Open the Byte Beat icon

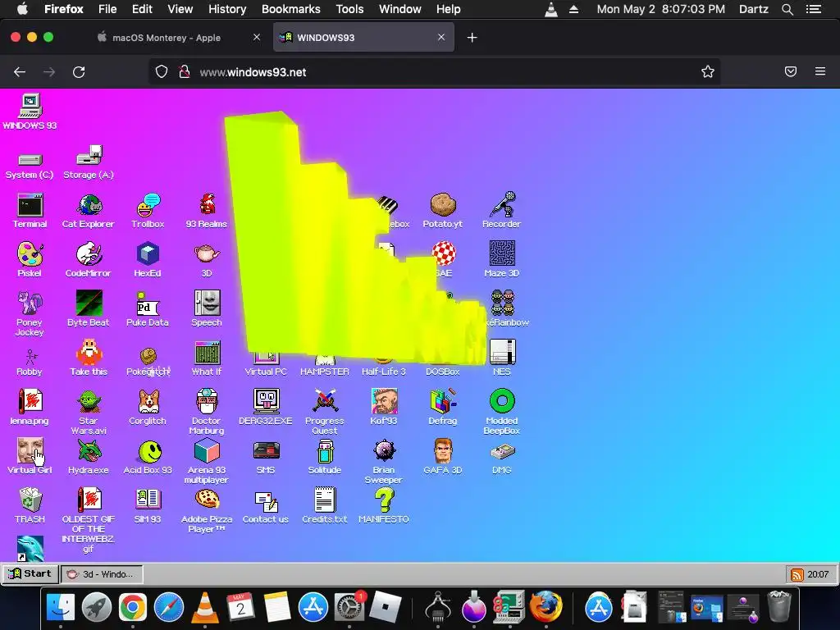[89, 304]
